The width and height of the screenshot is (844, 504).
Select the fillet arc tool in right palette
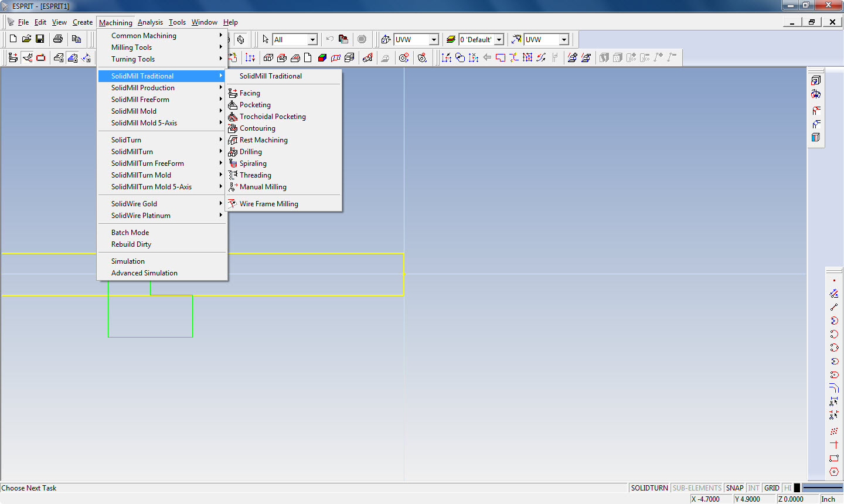point(834,388)
